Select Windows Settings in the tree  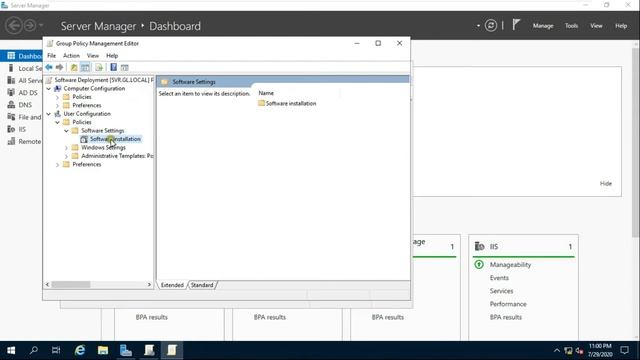click(103, 148)
